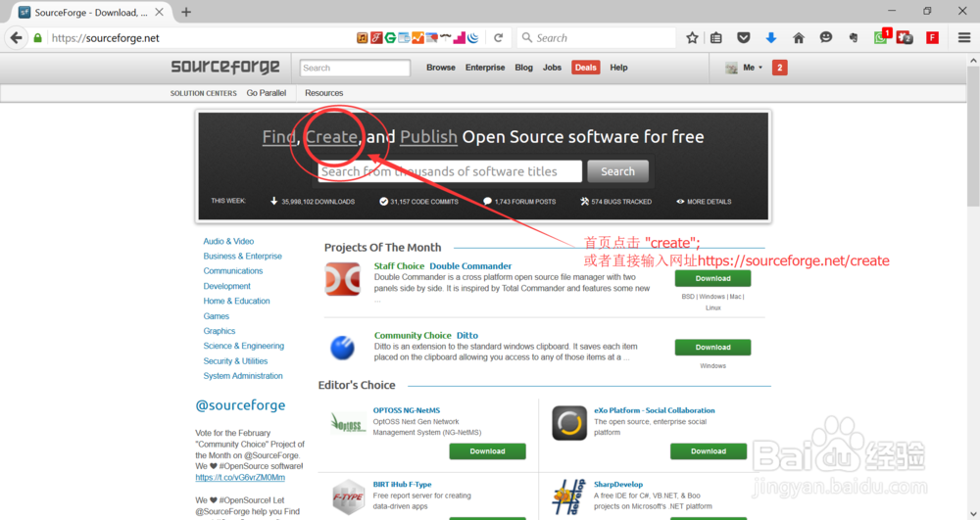Open the downloads arrow icon
Viewport: 980px width, 520px height.
pos(770,38)
